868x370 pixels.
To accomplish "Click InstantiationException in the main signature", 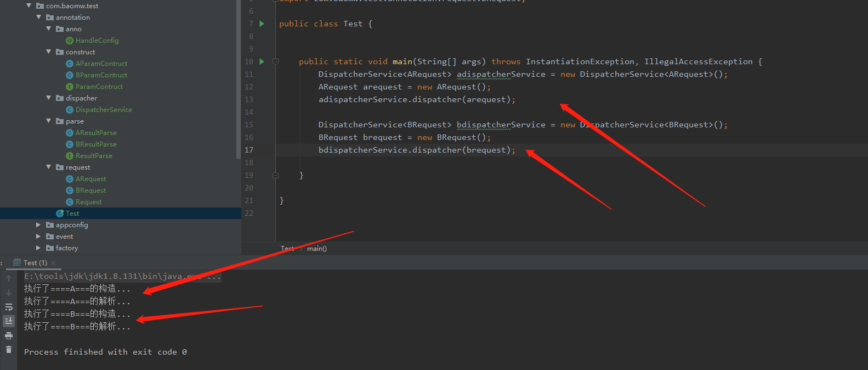I will (x=580, y=61).
